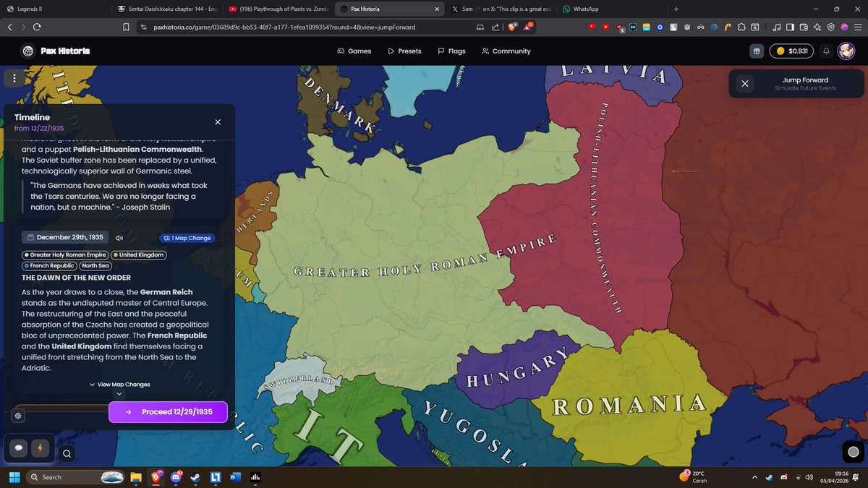The height and width of the screenshot is (488, 868).
Task: Click the share page icon in address bar
Action: point(495,27)
